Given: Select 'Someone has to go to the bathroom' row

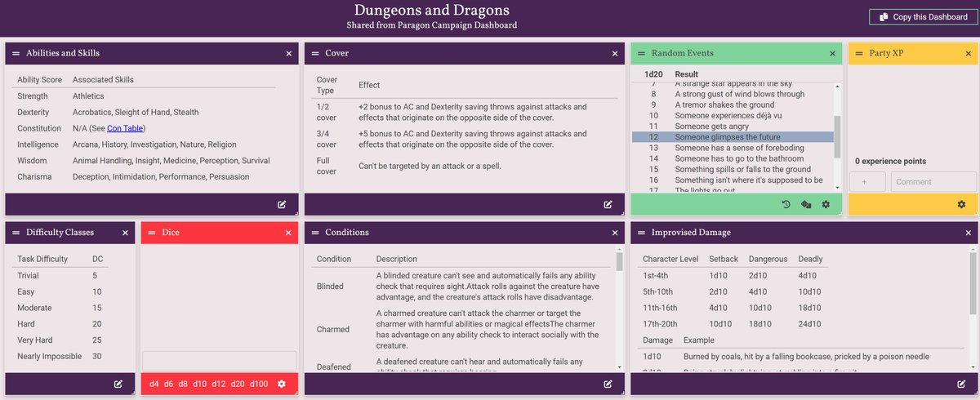Looking at the screenshot, I should 733,158.
